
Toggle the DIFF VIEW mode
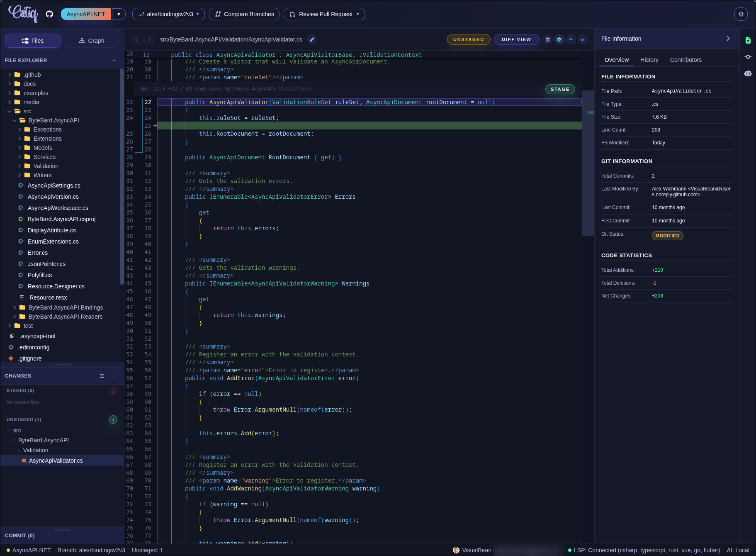click(x=516, y=39)
